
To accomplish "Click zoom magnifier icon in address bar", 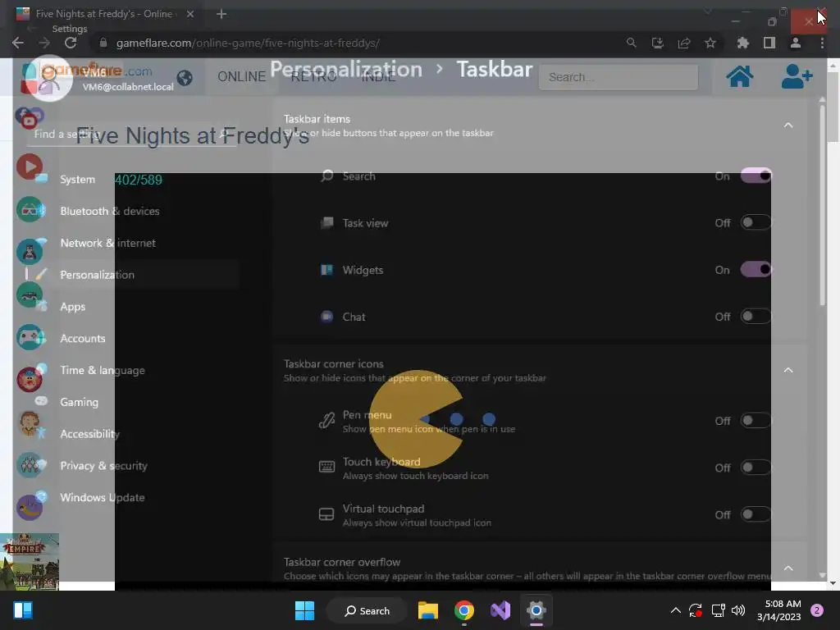I will (631, 43).
